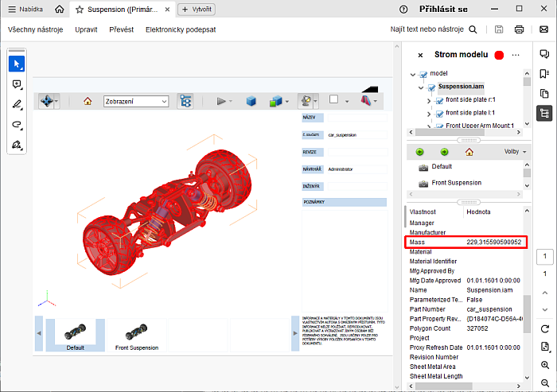
Task: Select the draw freehand pencil tool
Action: click(x=17, y=104)
